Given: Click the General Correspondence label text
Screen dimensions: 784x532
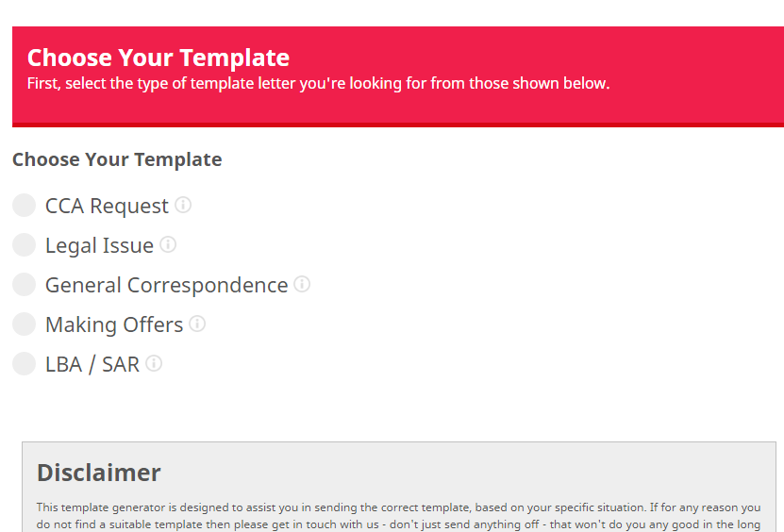Looking at the screenshot, I should coord(166,285).
